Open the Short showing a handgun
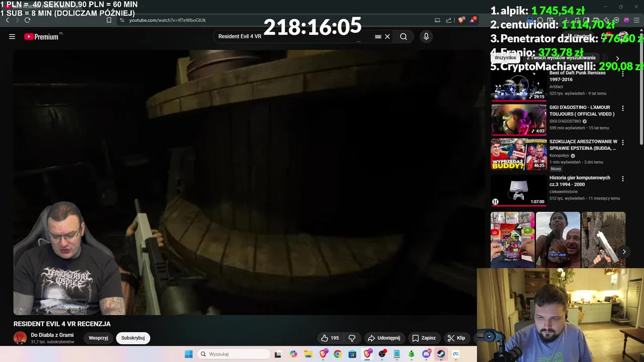Image resolution: width=644 pixels, height=362 pixels. tap(603, 240)
